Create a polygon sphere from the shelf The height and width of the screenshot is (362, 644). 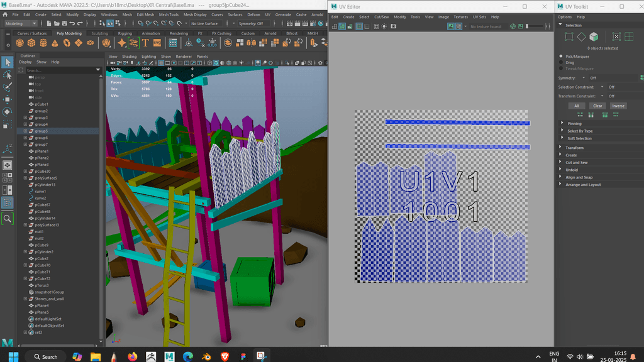[x=19, y=43]
